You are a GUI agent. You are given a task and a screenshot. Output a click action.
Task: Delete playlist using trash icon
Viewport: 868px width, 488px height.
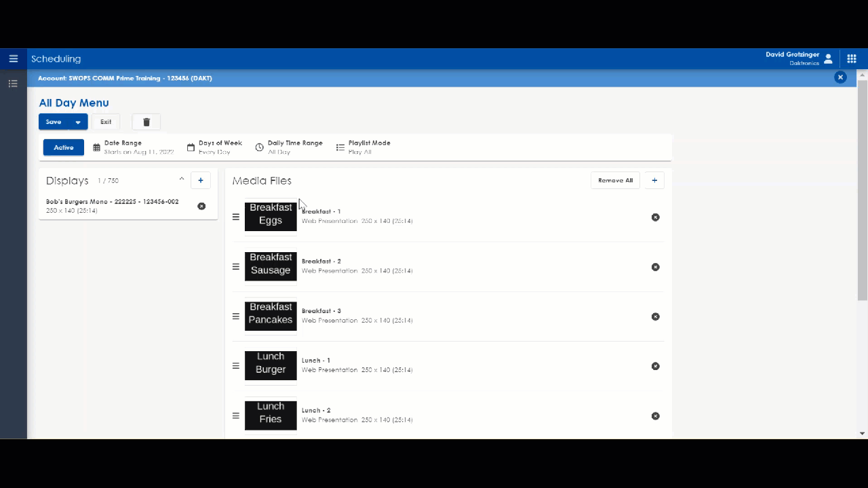click(x=146, y=122)
